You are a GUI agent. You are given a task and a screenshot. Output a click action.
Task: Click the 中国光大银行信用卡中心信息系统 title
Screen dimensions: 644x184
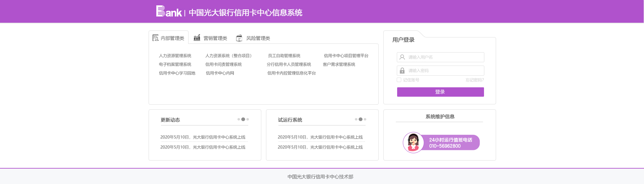[x=246, y=13]
